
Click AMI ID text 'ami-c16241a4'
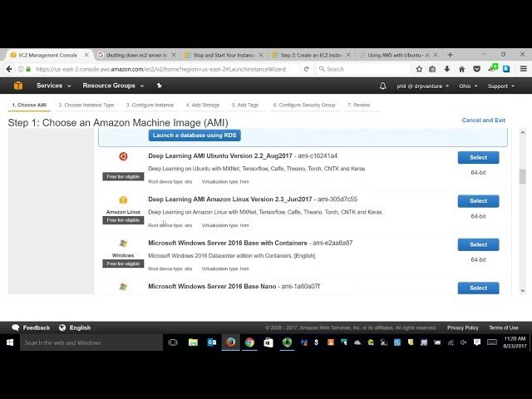pyautogui.click(x=318, y=156)
